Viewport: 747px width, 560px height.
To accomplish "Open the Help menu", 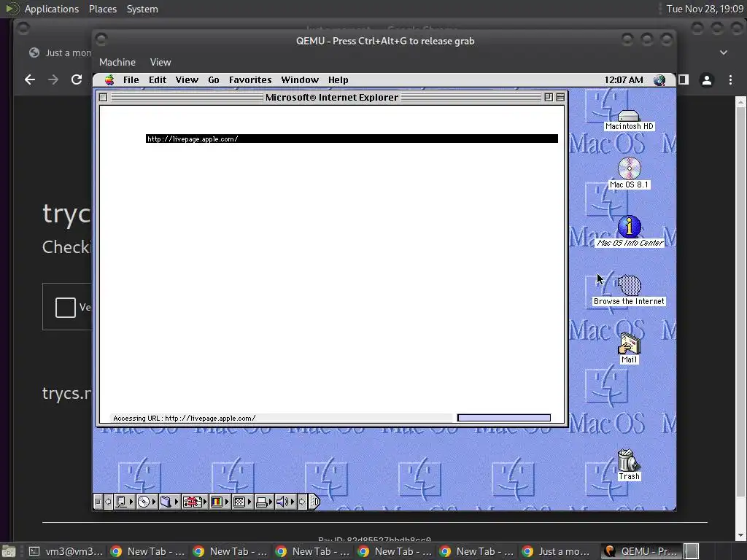I will [x=338, y=80].
